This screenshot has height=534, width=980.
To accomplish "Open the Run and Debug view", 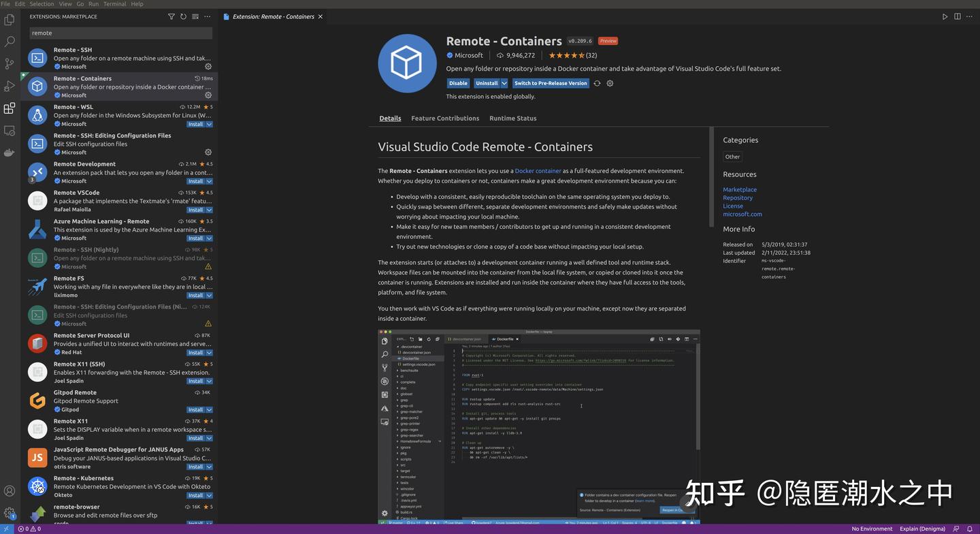I will click(x=9, y=86).
